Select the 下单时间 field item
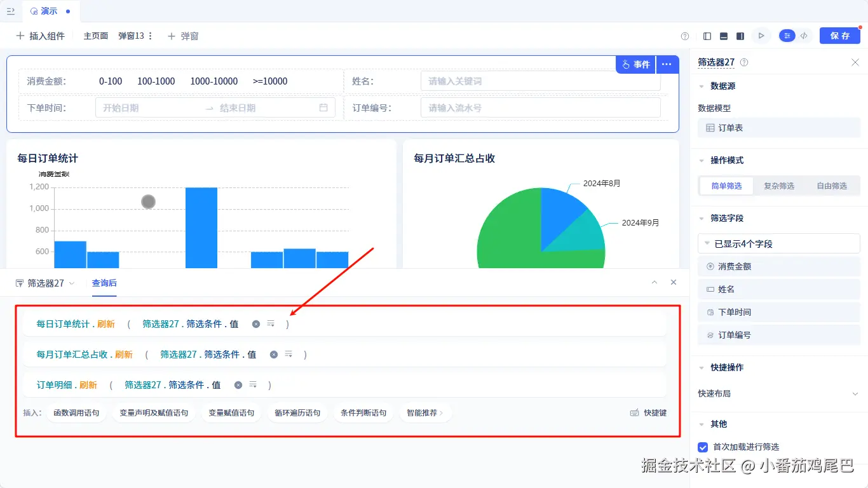 (779, 313)
